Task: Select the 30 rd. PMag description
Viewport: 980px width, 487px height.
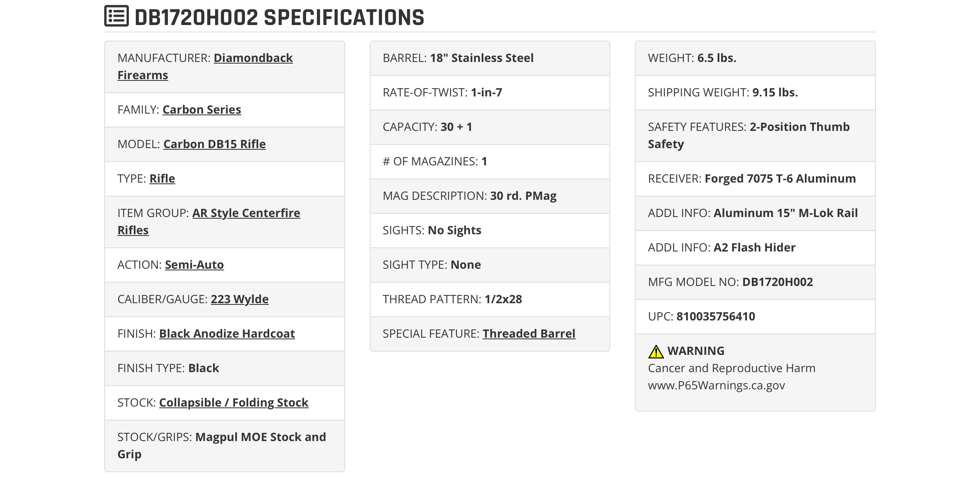Action: [x=523, y=196]
